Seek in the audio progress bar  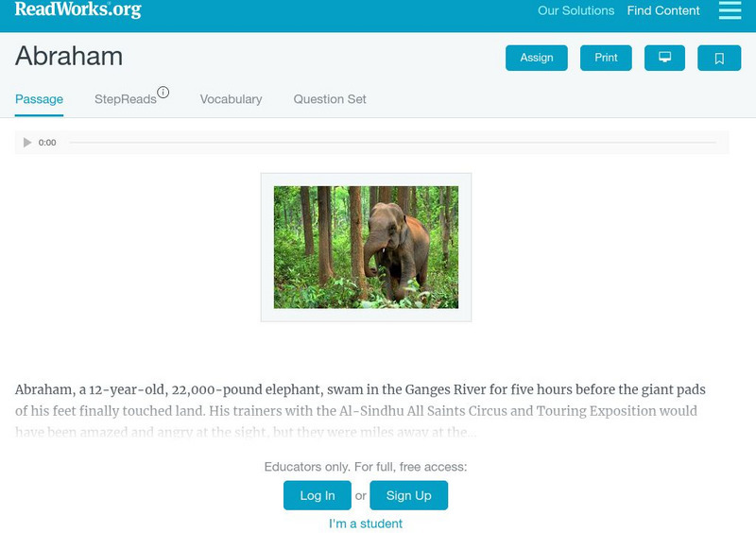click(392, 143)
